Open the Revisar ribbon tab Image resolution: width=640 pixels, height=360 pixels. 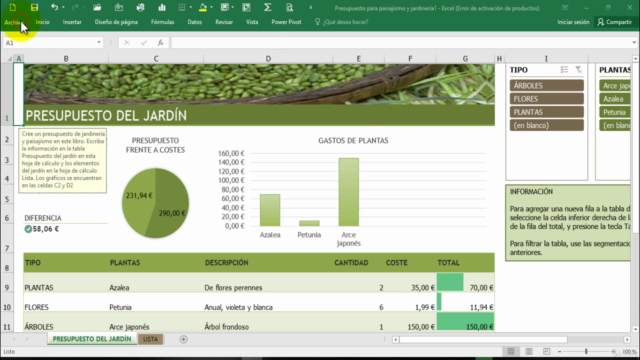coord(224,22)
